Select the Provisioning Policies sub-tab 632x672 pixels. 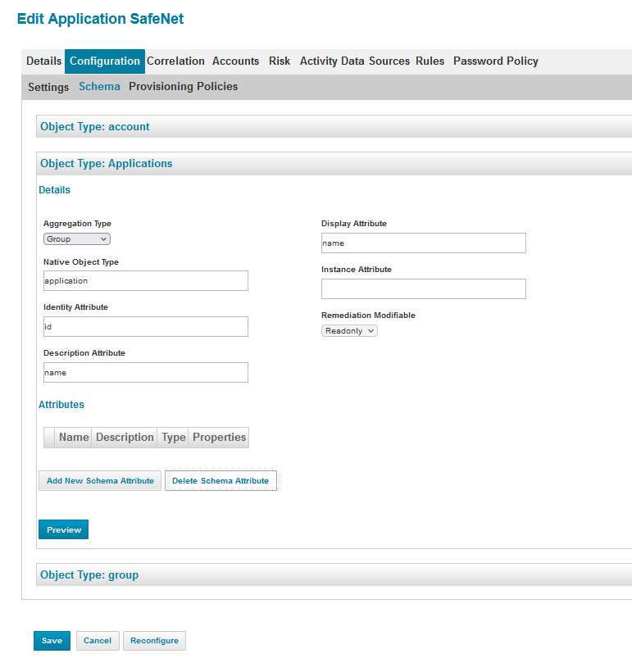183,87
